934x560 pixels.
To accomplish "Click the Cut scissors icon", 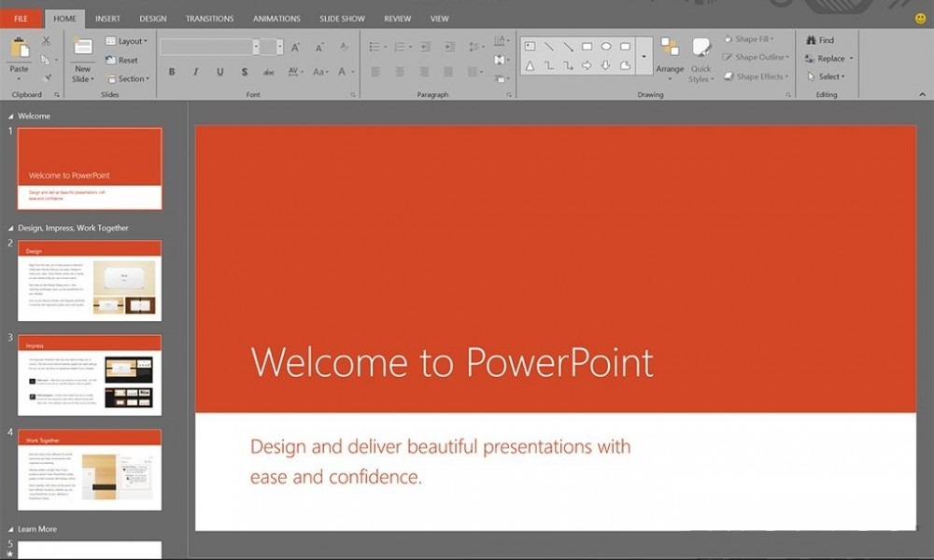I will (47, 41).
